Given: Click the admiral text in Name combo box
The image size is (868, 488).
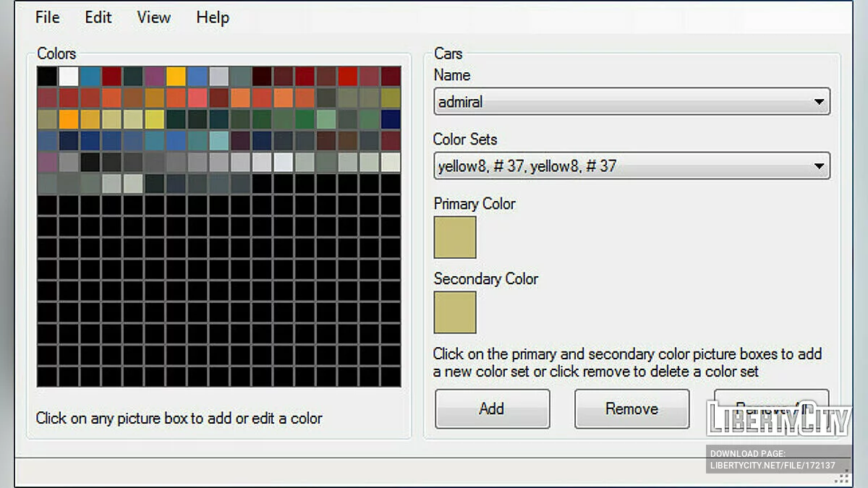Looking at the screenshot, I should 461,102.
